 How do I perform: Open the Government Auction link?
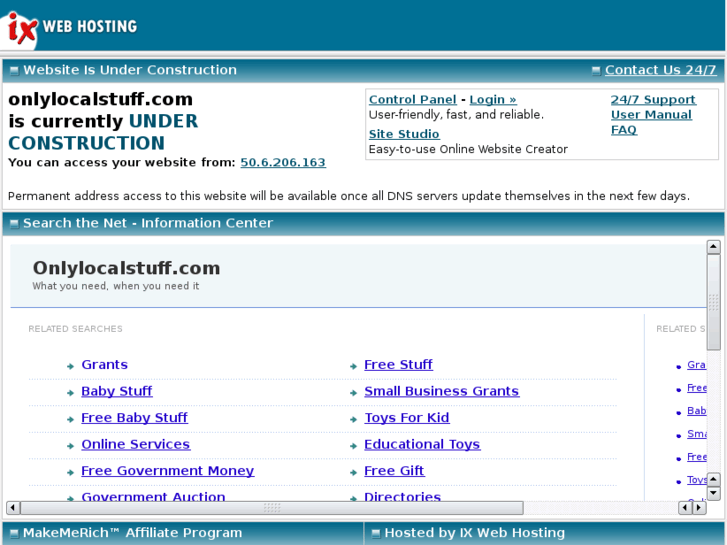pyautogui.click(x=153, y=496)
